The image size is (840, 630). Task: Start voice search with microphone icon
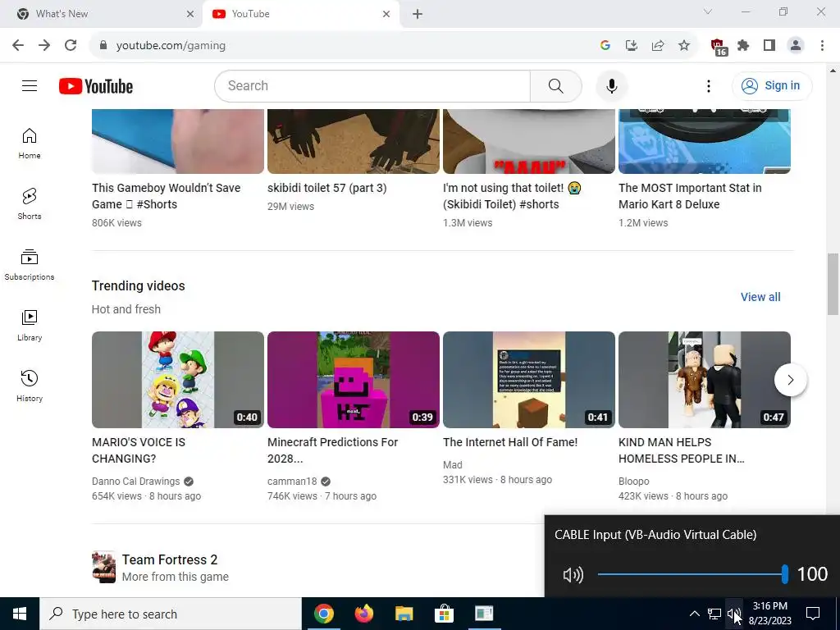point(611,86)
